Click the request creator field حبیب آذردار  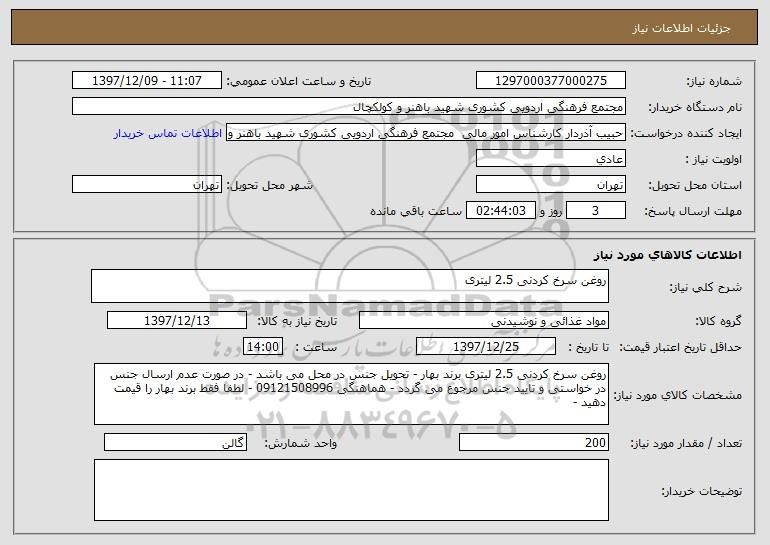(426, 133)
